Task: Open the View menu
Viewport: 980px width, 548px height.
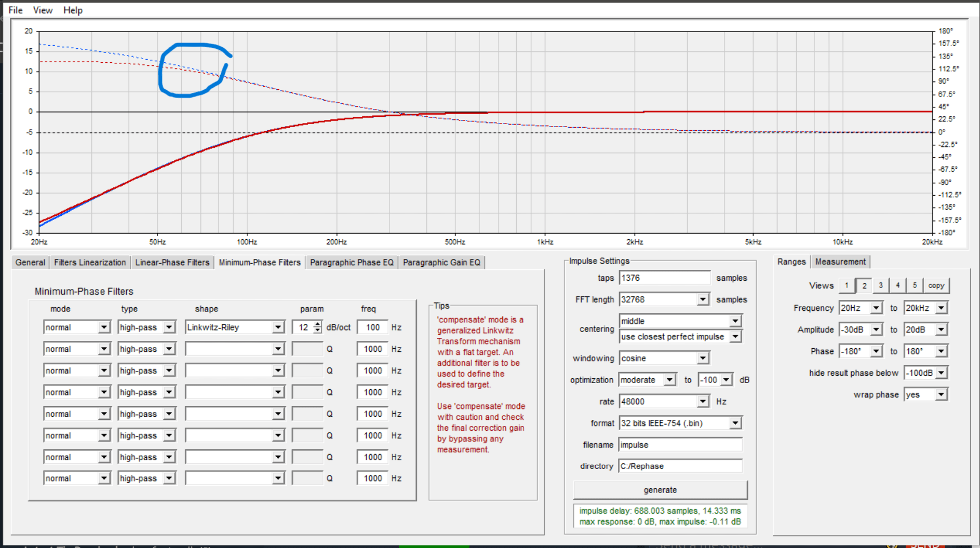Action: (43, 10)
